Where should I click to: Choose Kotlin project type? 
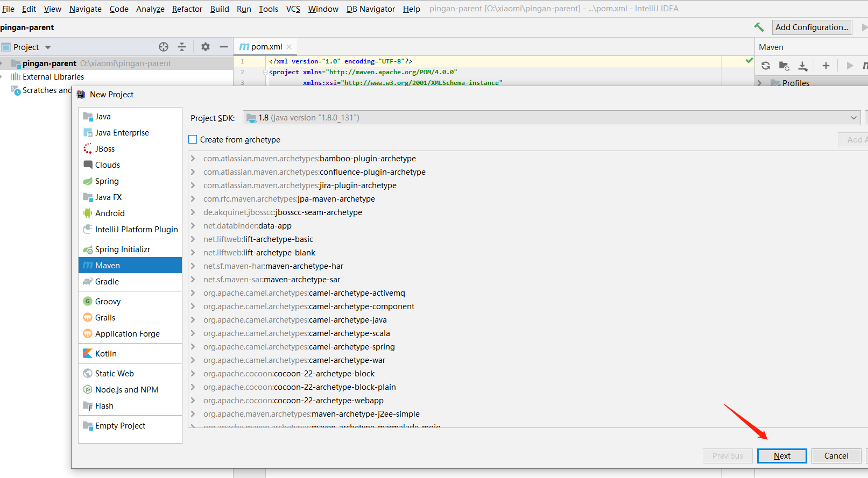[x=130, y=353]
